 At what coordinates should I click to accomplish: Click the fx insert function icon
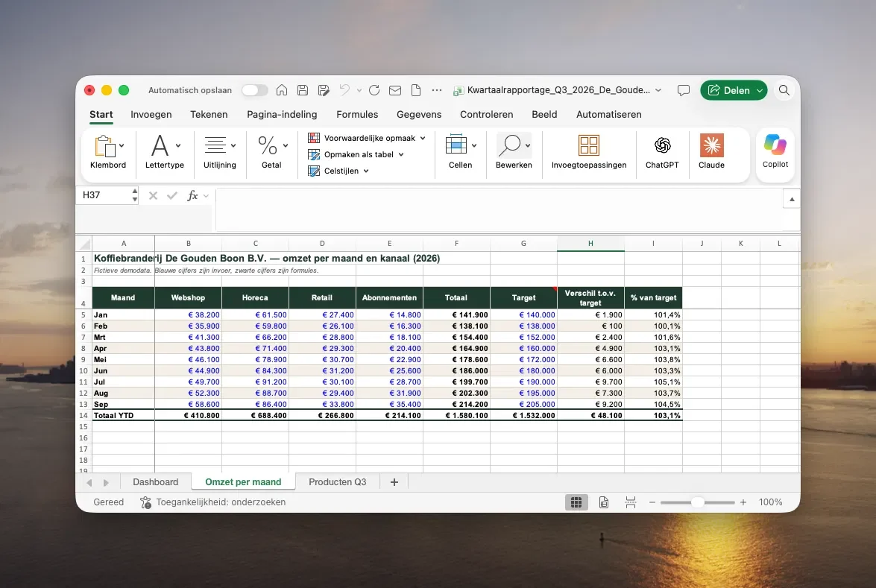pos(192,195)
